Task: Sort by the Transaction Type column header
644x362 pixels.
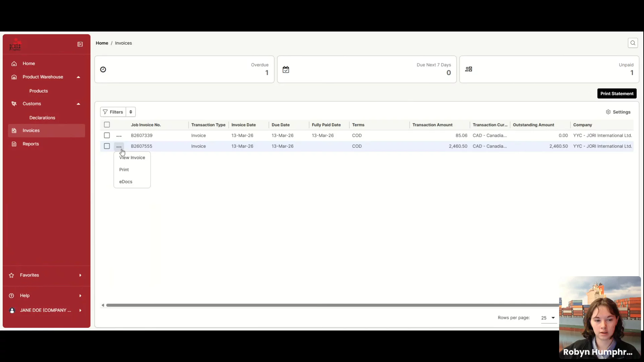Action: click(208, 125)
